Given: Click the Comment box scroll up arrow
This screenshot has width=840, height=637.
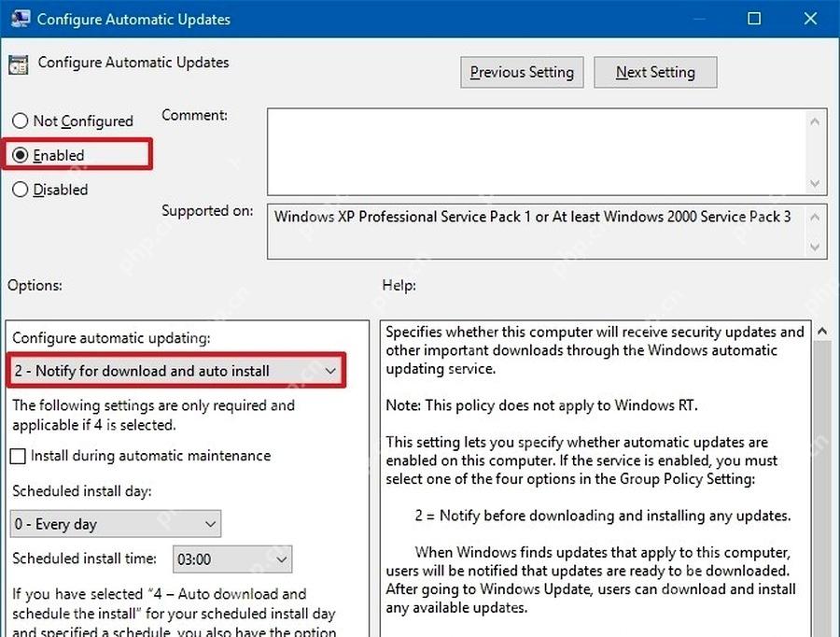Looking at the screenshot, I should tap(815, 121).
